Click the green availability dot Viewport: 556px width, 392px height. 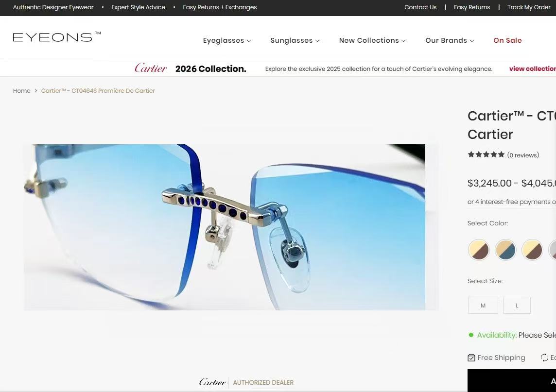pos(471,335)
